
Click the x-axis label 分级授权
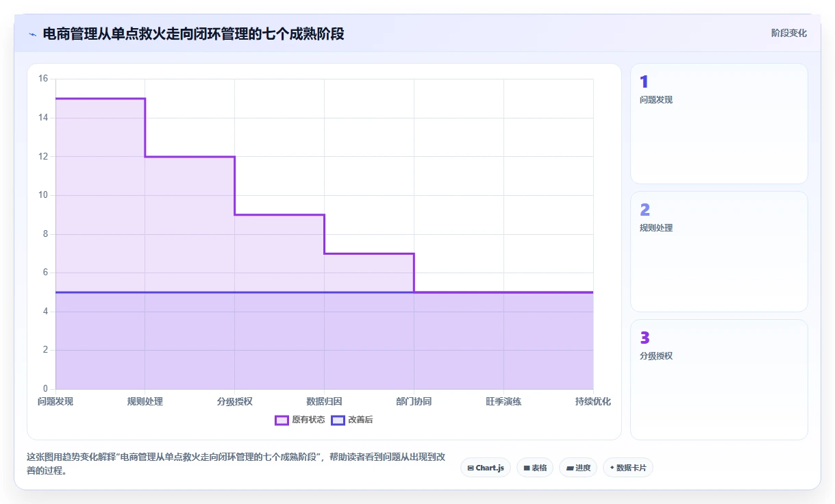tap(235, 401)
